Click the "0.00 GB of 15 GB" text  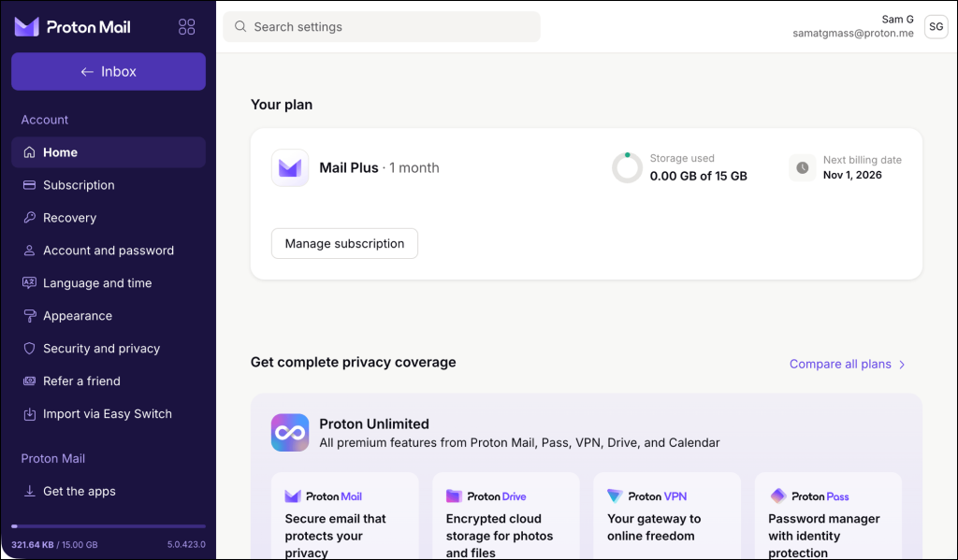698,176
